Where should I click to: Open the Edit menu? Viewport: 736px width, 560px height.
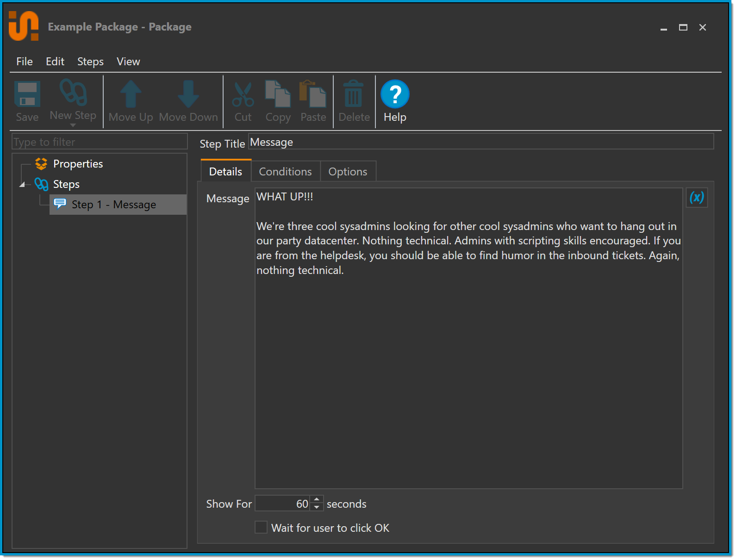[55, 62]
